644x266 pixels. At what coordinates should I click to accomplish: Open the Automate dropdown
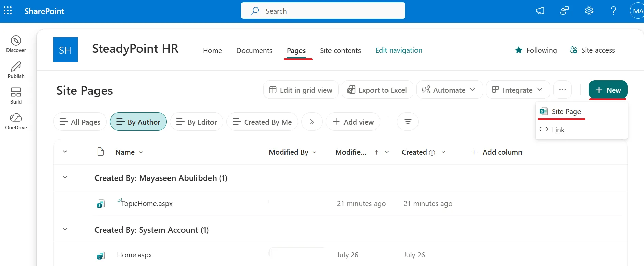click(x=449, y=90)
